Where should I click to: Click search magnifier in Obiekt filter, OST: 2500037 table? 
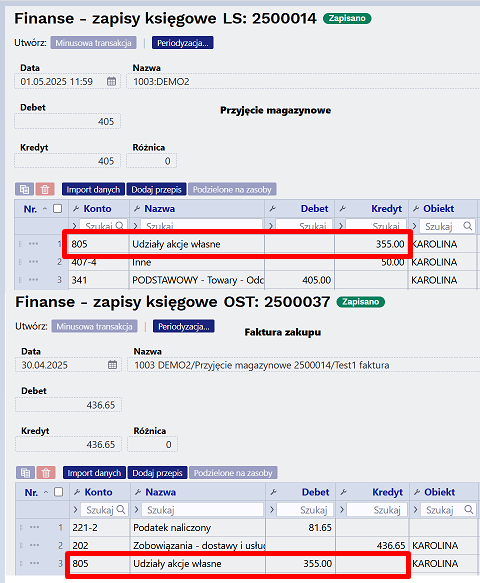pyautogui.click(x=469, y=509)
